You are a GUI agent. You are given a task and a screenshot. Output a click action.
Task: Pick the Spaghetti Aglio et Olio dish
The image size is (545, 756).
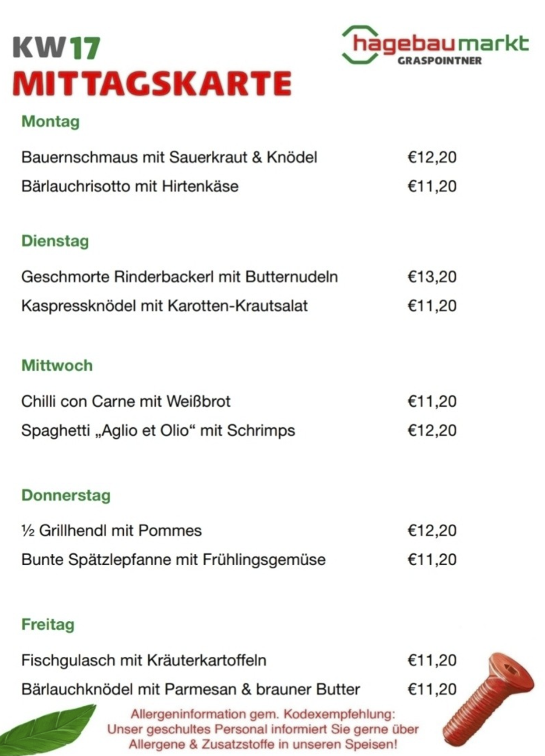[158, 430]
